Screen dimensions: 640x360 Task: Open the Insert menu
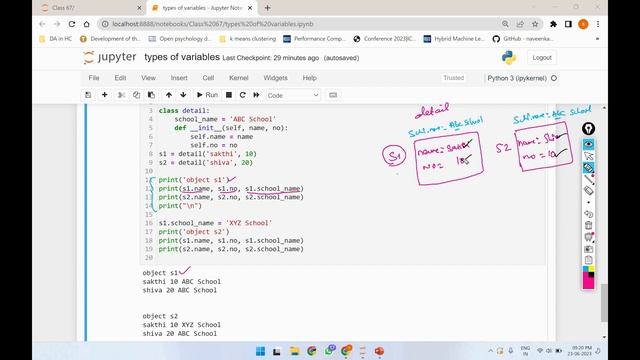(179, 78)
